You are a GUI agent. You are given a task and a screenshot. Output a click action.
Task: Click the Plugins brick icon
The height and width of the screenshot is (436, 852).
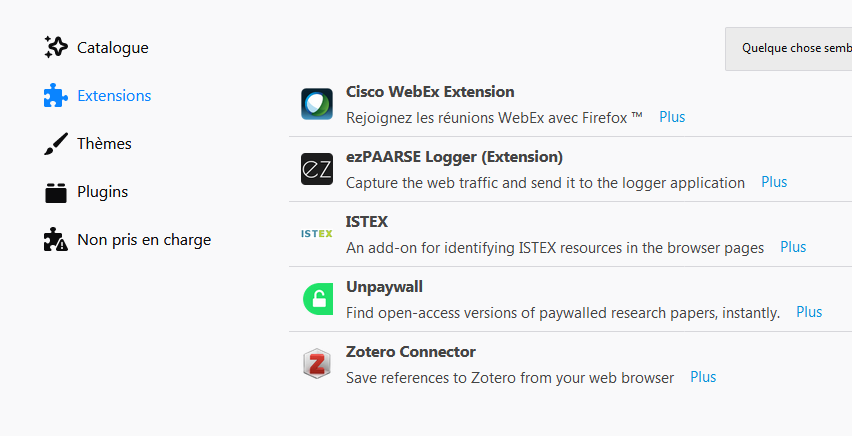[x=56, y=192]
